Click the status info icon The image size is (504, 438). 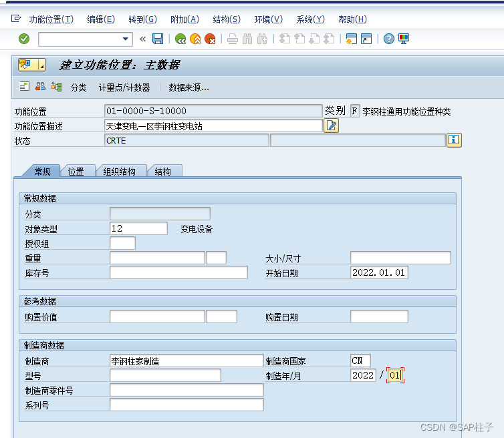pos(454,140)
